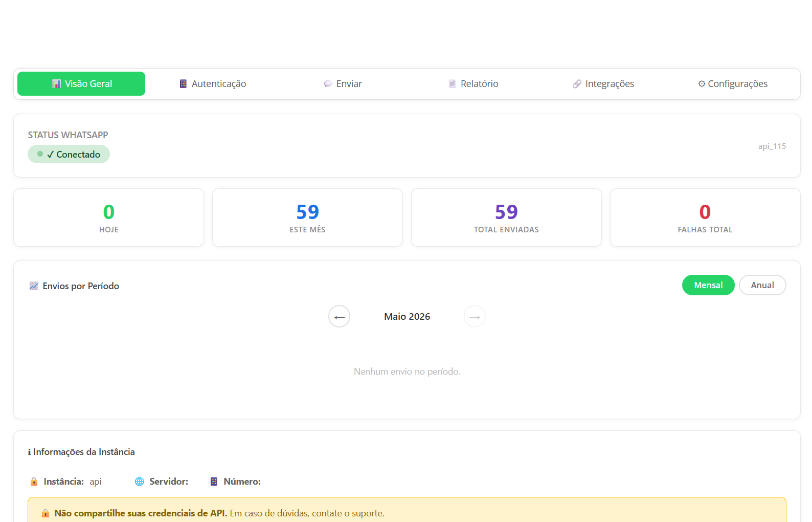Screen dimensions: 812x522
Task: Click the chart icon beside Envios por Período
Action: (x=34, y=286)
